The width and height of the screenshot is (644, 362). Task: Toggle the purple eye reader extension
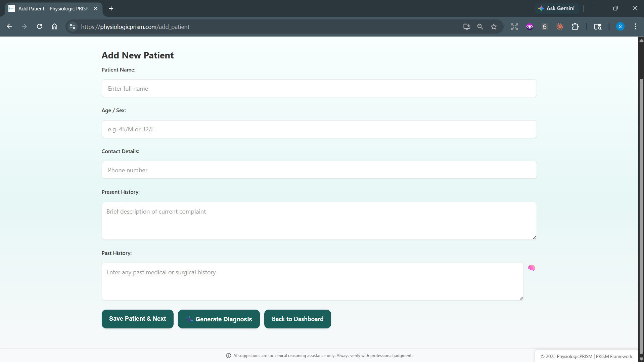click(x=530, y=27)
